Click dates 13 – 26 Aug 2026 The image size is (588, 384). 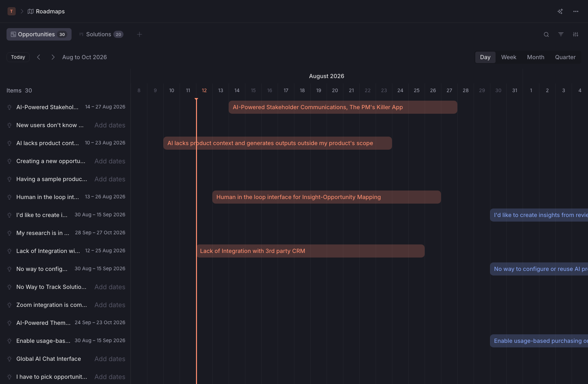click(x=105, y=197)
